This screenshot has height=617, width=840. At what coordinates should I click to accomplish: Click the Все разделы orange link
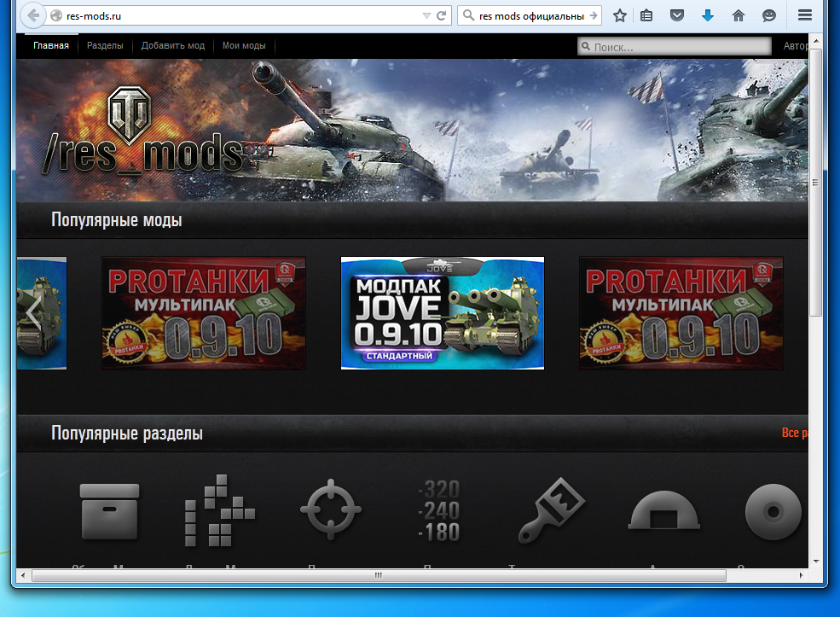[x=795, y=433]
